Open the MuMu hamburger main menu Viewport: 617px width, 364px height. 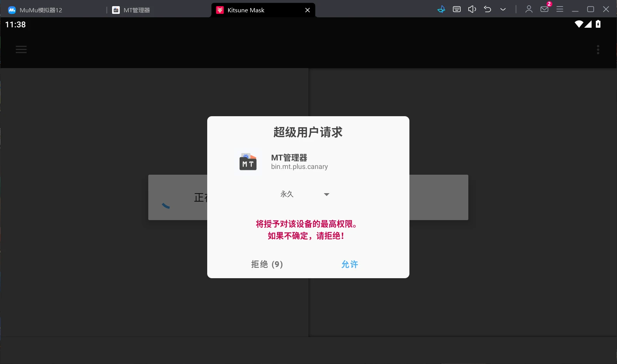pos(560,9)
